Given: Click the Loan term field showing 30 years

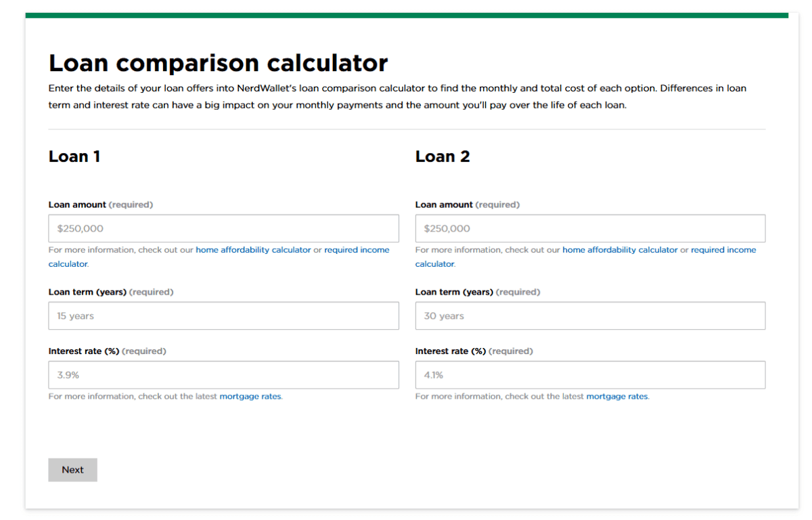Looking at the screenshot, I should tap(590, 316).
